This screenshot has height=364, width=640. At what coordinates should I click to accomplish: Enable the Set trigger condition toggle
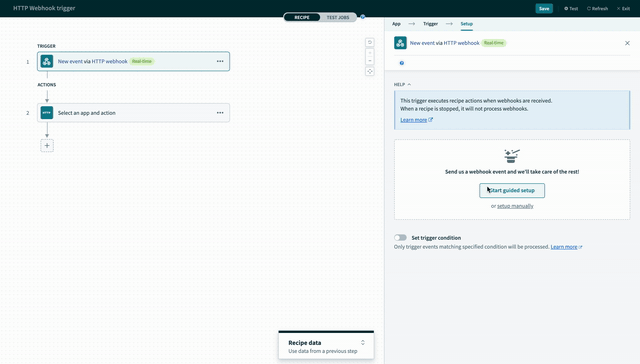[400, 237]
